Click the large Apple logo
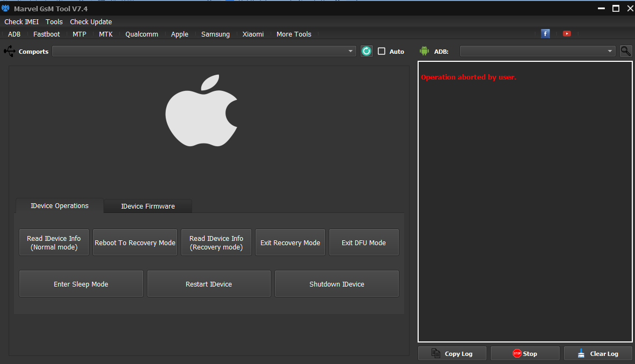Screen dimensions: 635x364 pos(201,111)
